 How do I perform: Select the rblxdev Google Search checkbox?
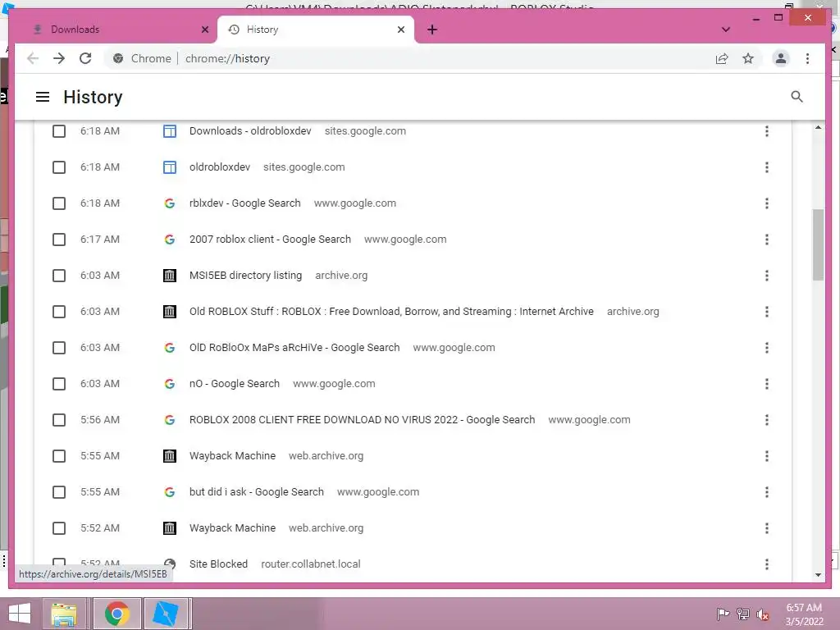[59, 203]
